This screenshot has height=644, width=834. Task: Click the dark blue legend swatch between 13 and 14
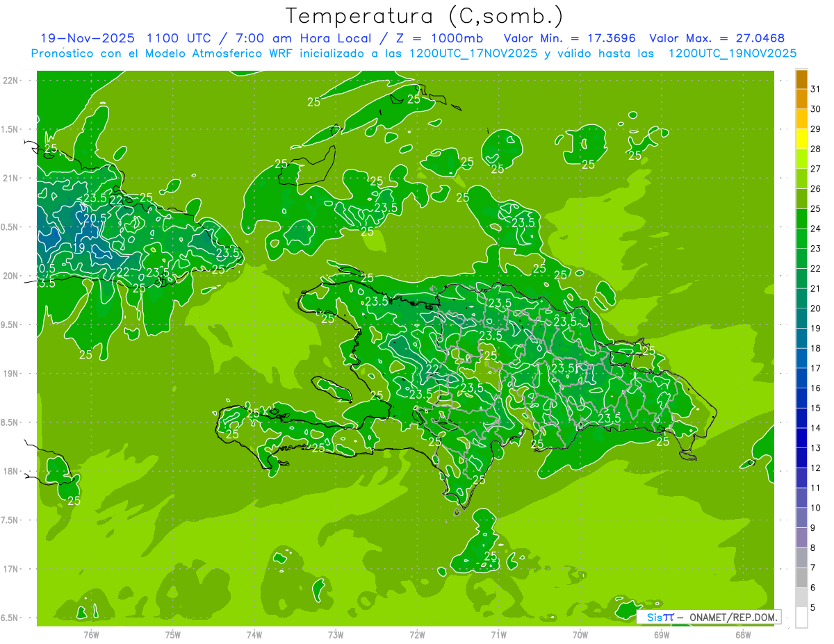coord(801,438)
